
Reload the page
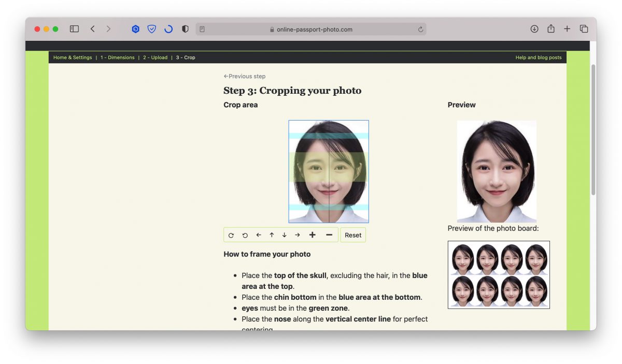point(420,30)
